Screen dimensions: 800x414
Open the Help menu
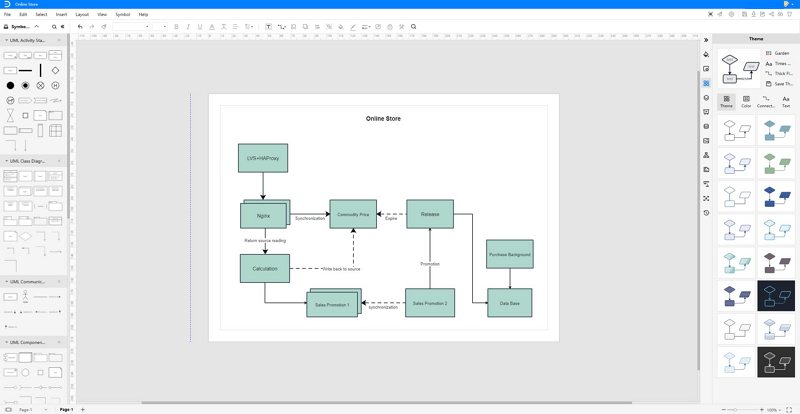coord(143,14)
